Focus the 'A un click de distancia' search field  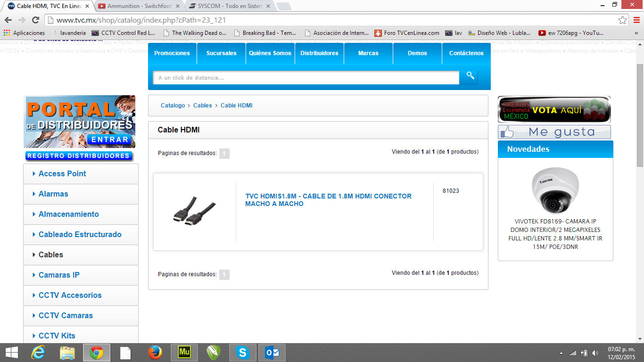pyautogui.click(x=306, y=78)
